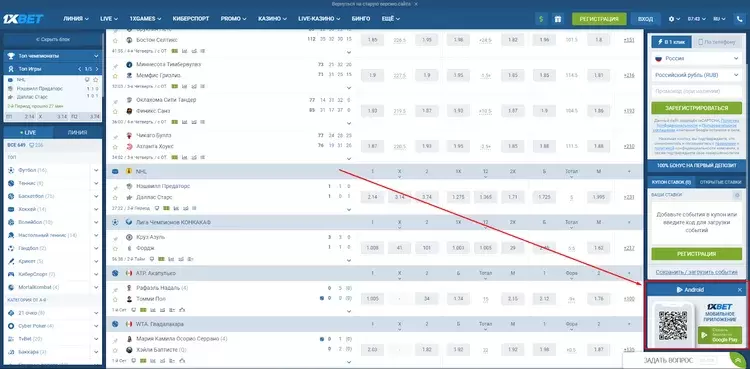Click the Крикет sport icon
Image resolution: width=750 pixels, height=369 pixels.
click(11, 261)
